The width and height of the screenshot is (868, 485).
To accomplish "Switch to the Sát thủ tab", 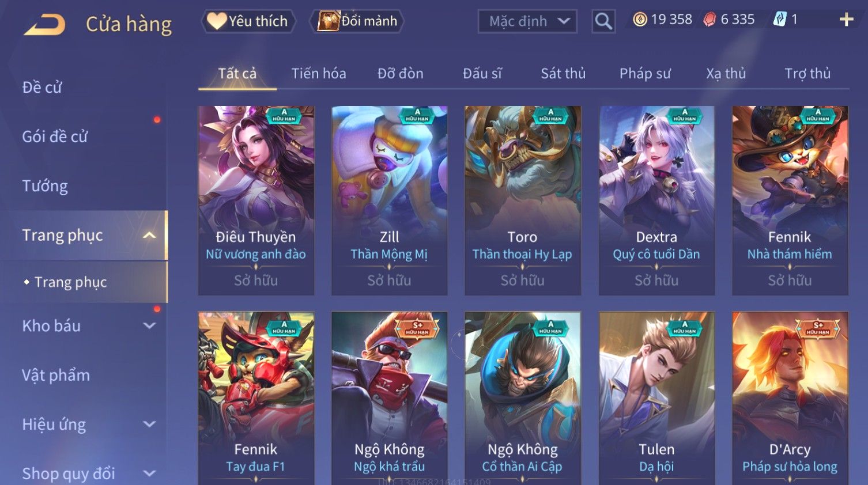I will pos(563,74).
